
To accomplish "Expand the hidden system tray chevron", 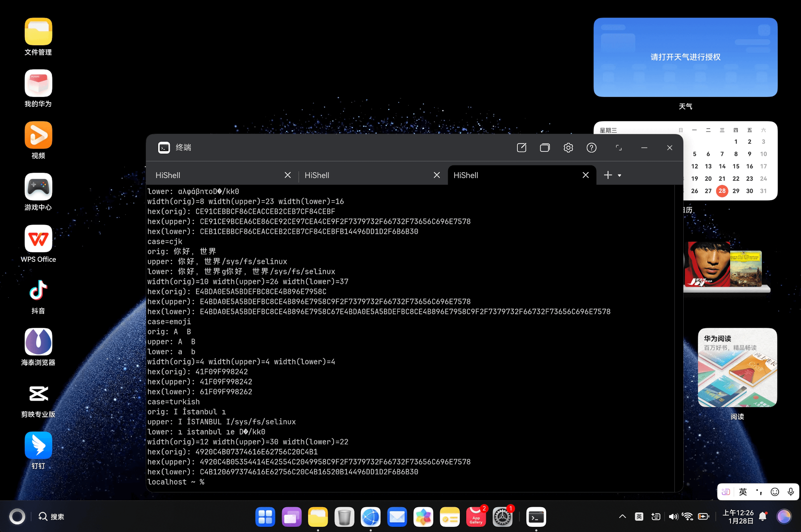I will [x=622, y=516].
